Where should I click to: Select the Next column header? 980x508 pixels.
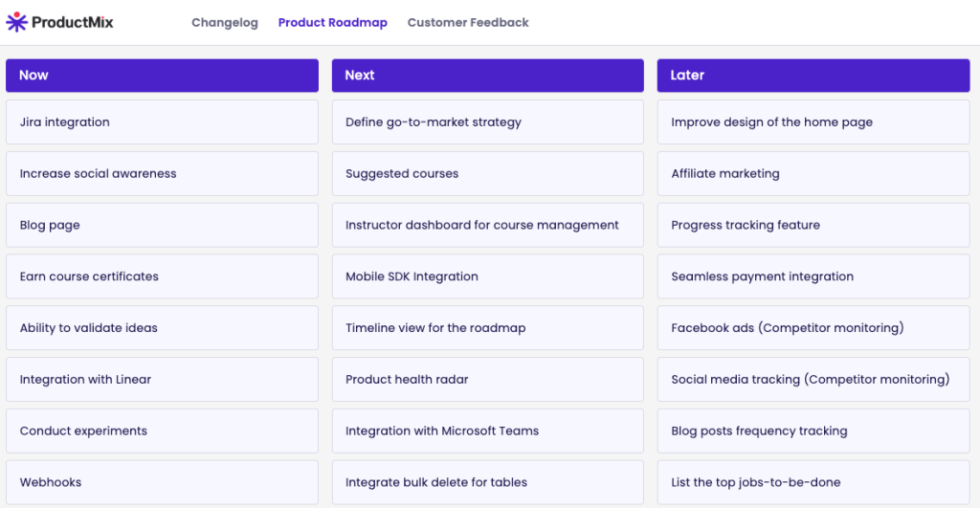pos(487,76)
